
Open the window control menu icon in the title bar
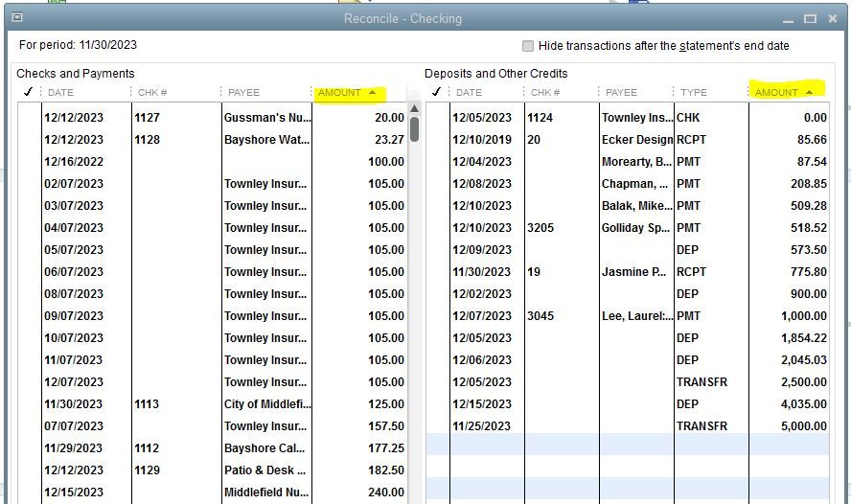[17, 17]
